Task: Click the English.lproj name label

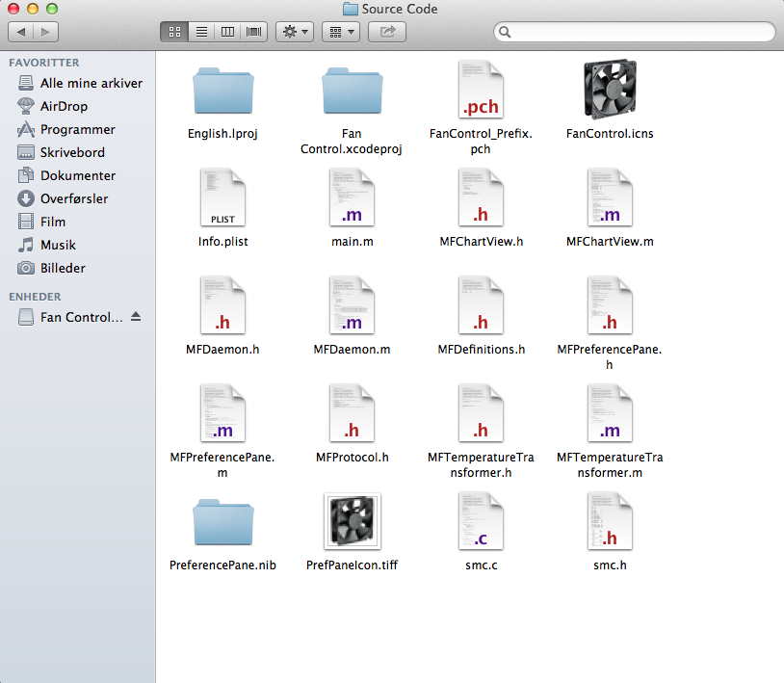Action: [223, 134]
